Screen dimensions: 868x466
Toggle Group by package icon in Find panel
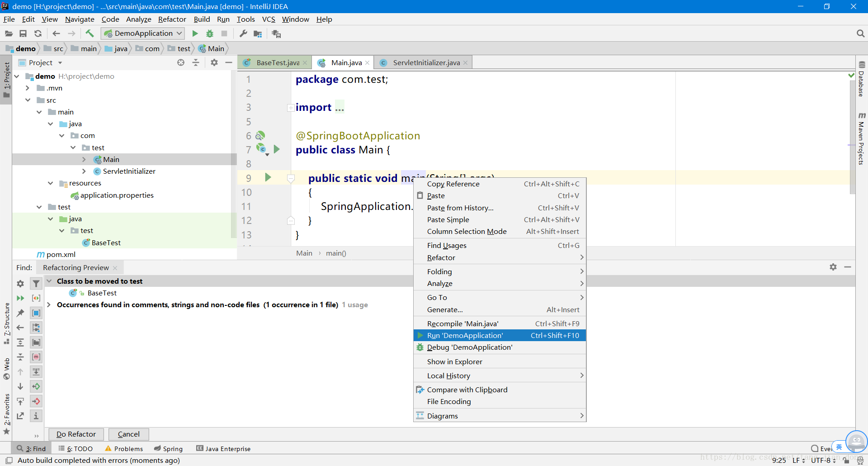[36, 342]
